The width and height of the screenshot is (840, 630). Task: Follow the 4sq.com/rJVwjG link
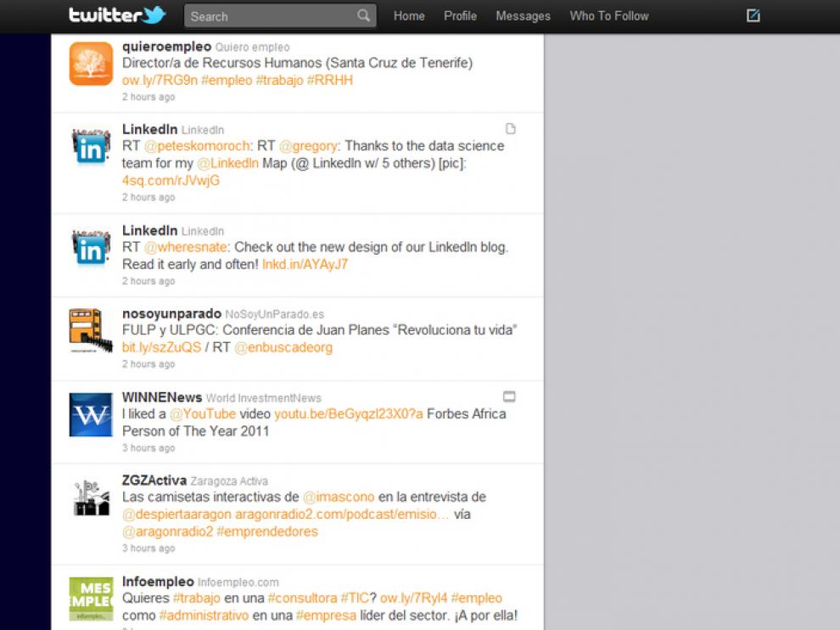(x=171, y=181)
